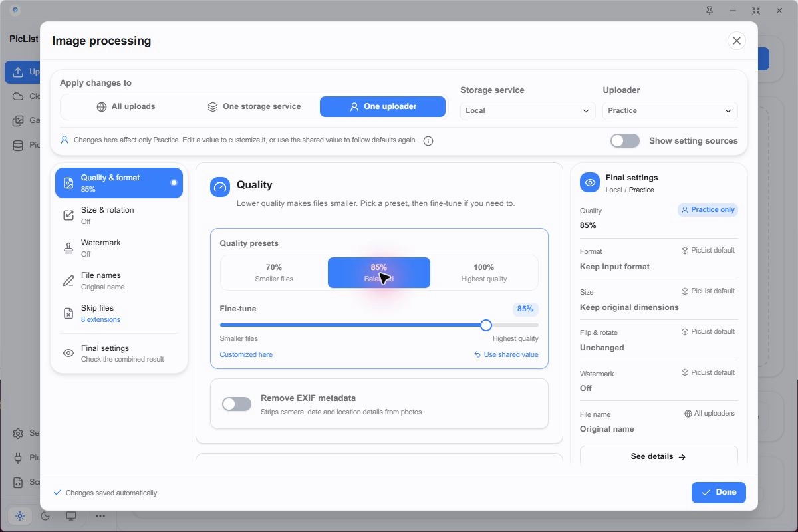Click the pin window icon in title bar
Image resolution: width=798 pixels, height=532 pixels.
click(x=710, y=11)
